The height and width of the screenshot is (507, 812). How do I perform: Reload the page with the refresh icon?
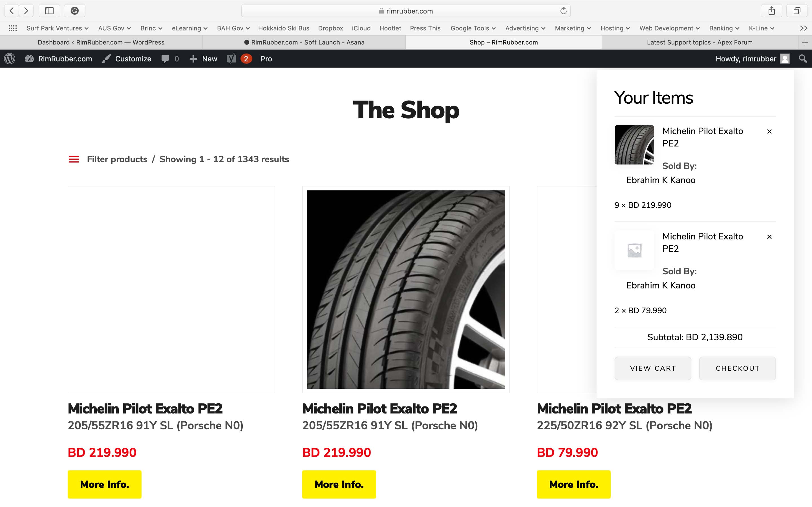(563, 11)
